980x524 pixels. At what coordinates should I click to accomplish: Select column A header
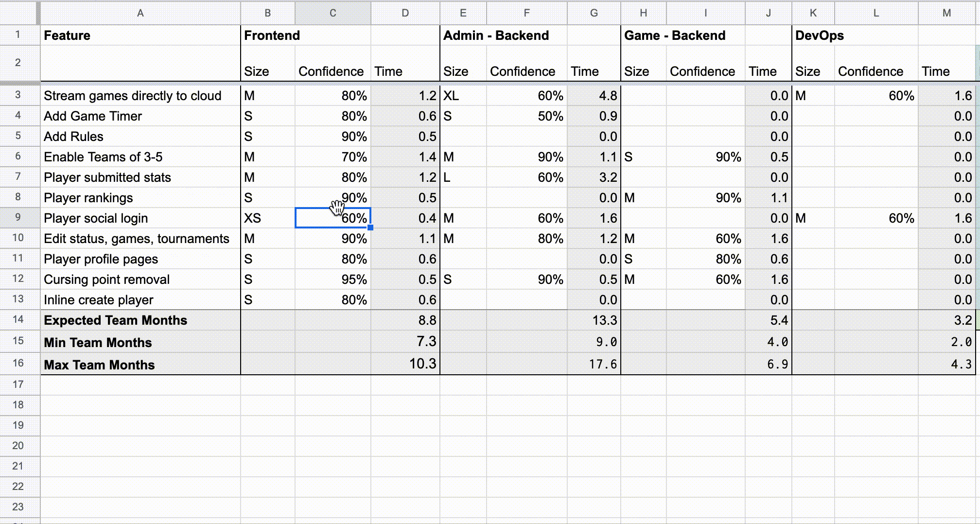pyautogui.click(x=140, y=13)
